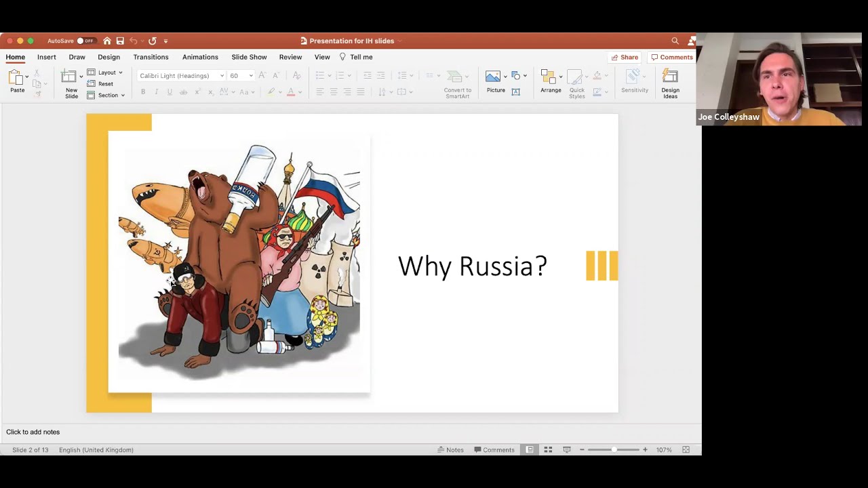The width and height of the screenshot is (868, 488).
Task: Toggle Subscript formatting
Action: click(x=210, y=92)
